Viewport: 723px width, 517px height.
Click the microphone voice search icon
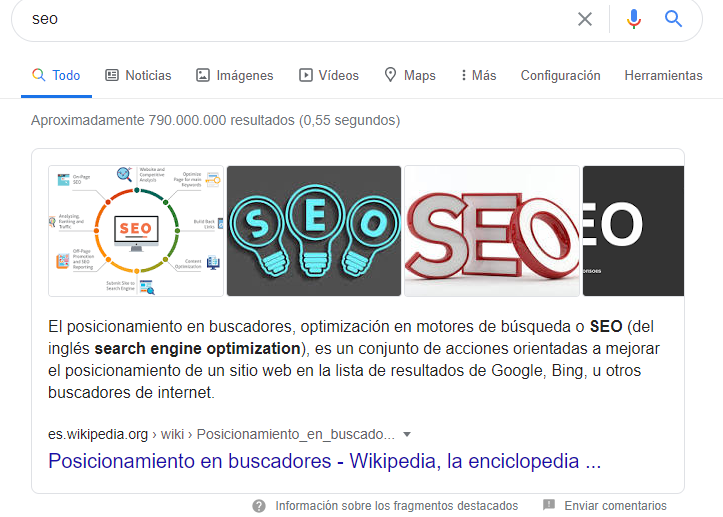(x=633, y=19)
